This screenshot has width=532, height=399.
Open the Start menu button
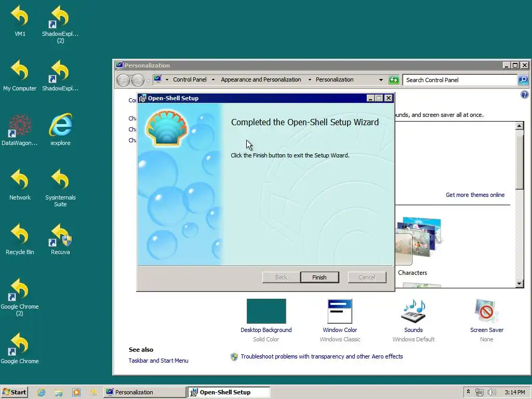14,392
